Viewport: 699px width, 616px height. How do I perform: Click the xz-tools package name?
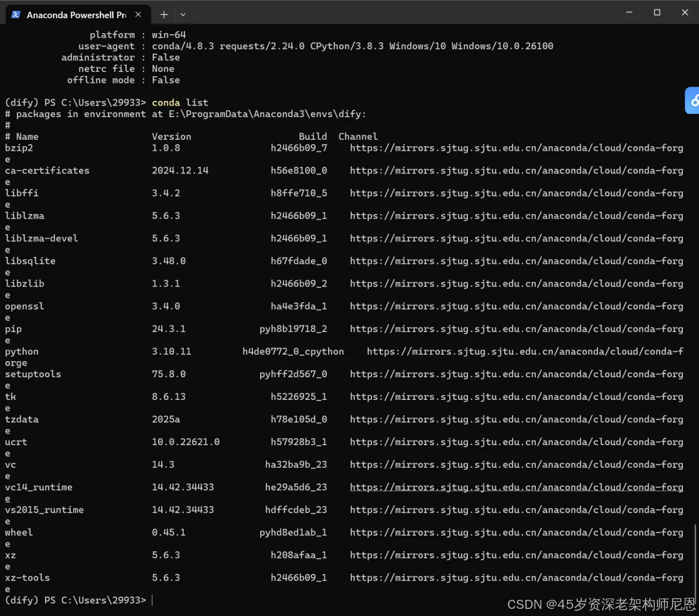click(x=27, y=578)
